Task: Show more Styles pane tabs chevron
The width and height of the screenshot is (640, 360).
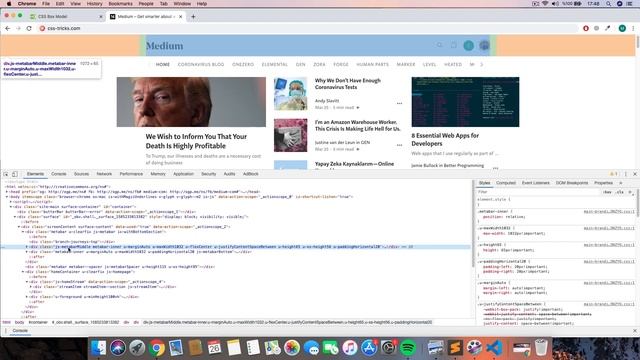Action: (x=621, y=183)
